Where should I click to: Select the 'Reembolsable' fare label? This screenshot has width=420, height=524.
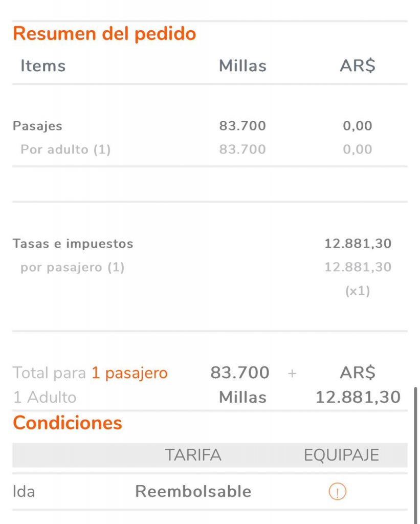(x=193, y=492)
